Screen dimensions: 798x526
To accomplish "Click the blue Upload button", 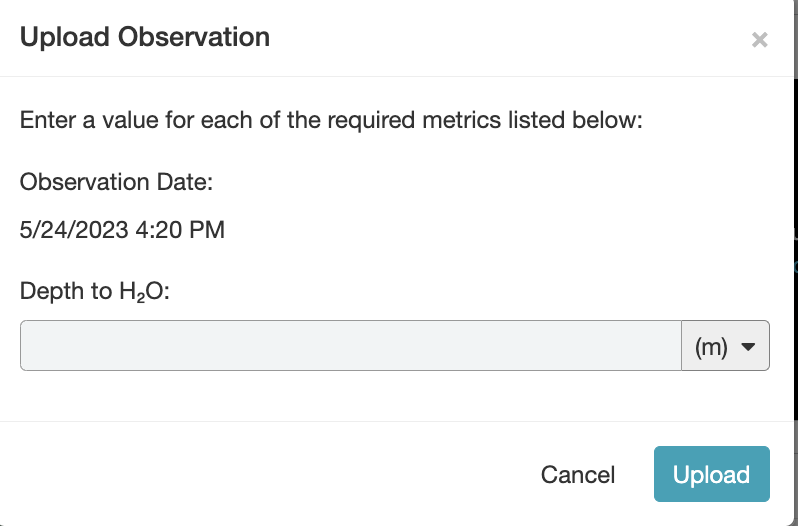I will coord(711,474).
